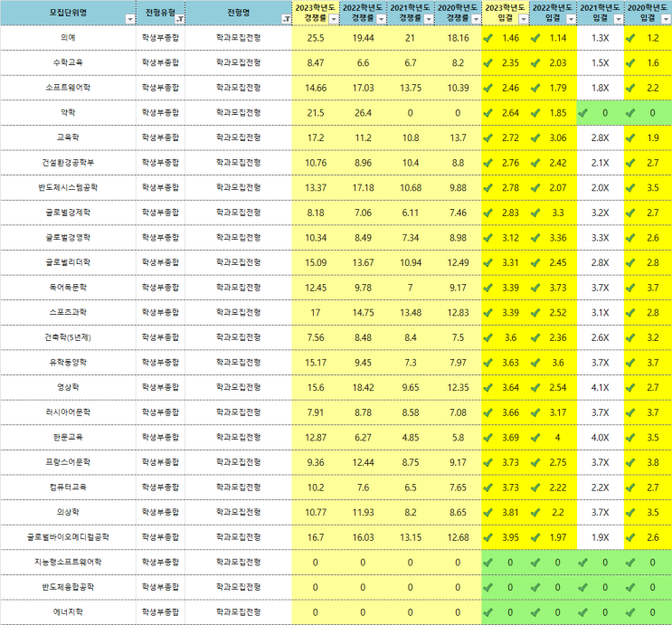Select the 1.9X cell in 글로벌바이오메디컬공학 row

pos(600,537)
